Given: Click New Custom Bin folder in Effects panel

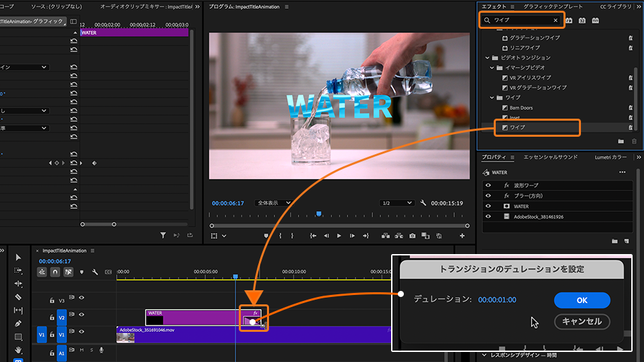Looking at the screenshot, I should [621, 141].
